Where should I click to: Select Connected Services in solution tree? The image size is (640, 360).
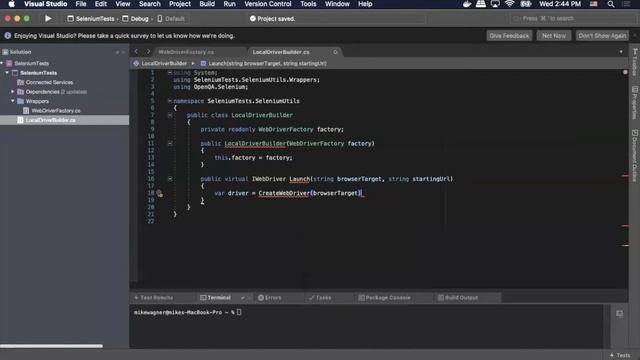tap(49, 82)
